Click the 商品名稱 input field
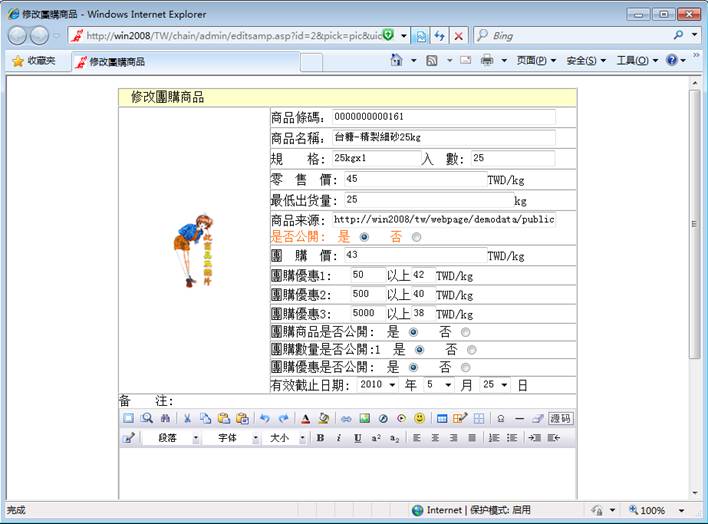 pos(442,137)
